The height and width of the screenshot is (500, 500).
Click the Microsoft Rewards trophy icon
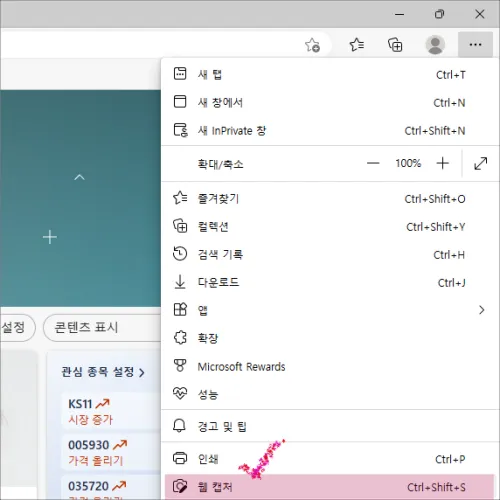(180, 365)
